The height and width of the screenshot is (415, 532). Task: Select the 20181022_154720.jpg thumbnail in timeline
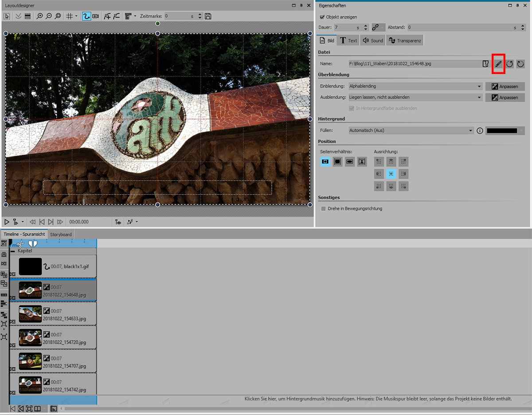(30, 338)
